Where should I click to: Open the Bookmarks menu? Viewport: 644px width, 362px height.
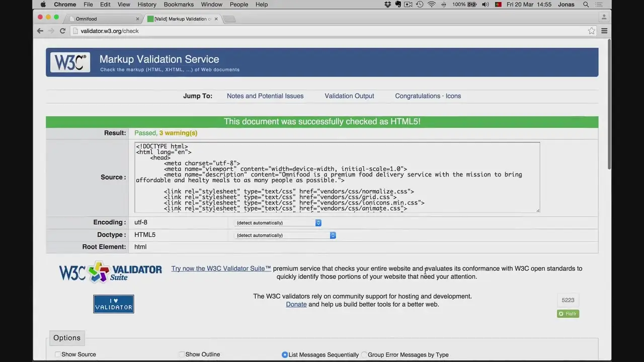tap(179, 5)
